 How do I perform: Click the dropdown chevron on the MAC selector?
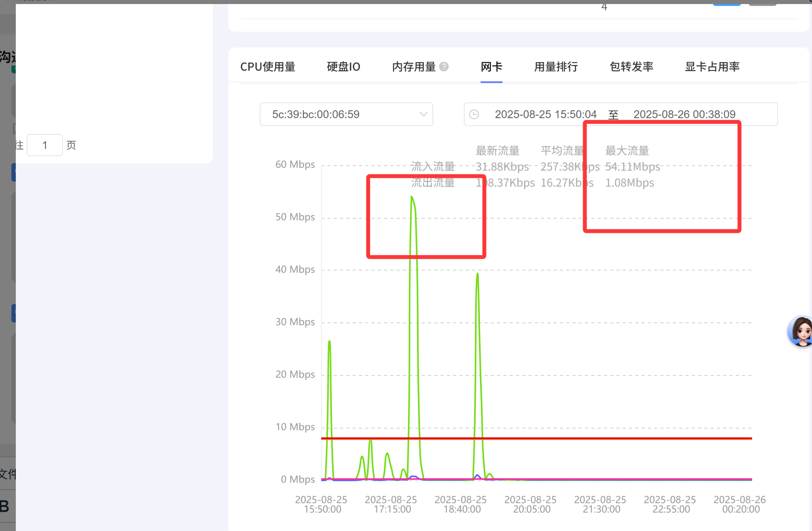[x=423, y=114]
